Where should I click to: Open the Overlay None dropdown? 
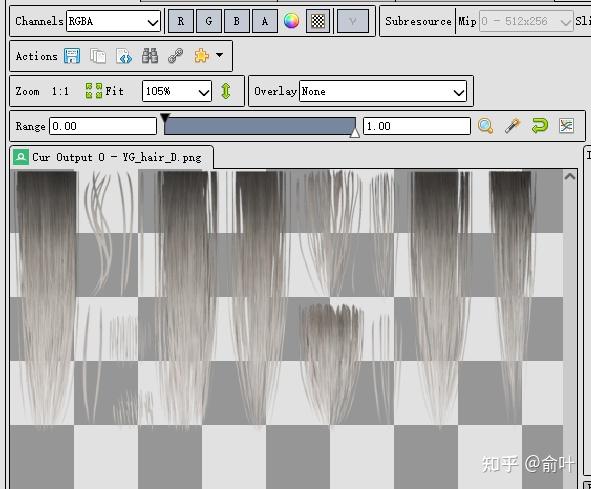[383, 91]
